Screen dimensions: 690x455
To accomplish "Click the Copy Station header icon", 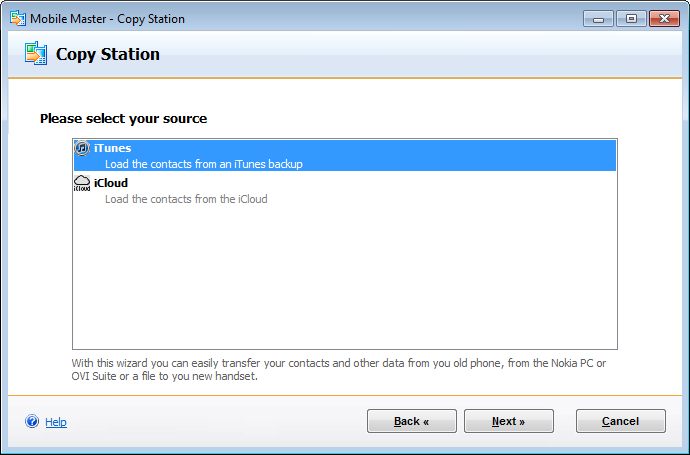I will [36, 54].
